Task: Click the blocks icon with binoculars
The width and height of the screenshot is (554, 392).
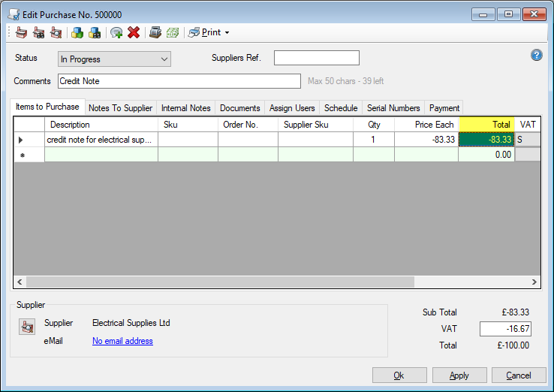Action: pos(95,32)
